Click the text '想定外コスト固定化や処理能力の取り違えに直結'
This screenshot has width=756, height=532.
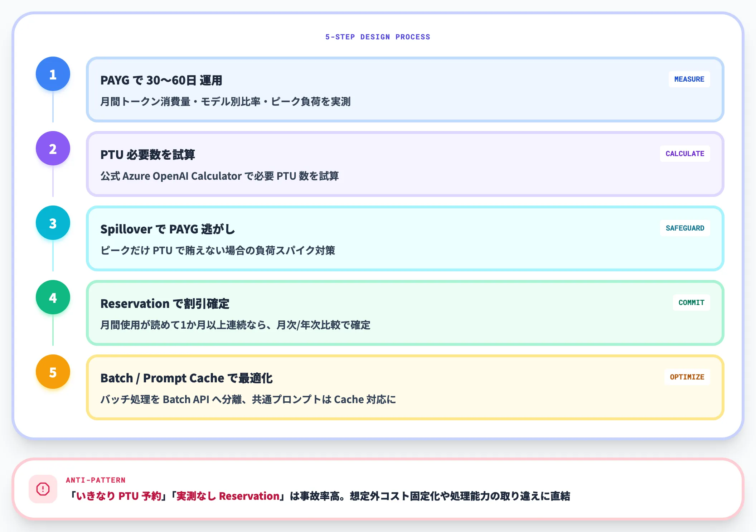pyautogui.click(x=460, y=496)
